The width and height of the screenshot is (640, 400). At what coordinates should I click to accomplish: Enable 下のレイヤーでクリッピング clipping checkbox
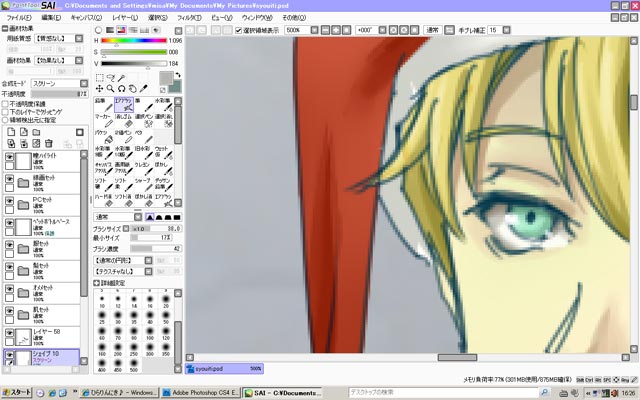point(5,112)
